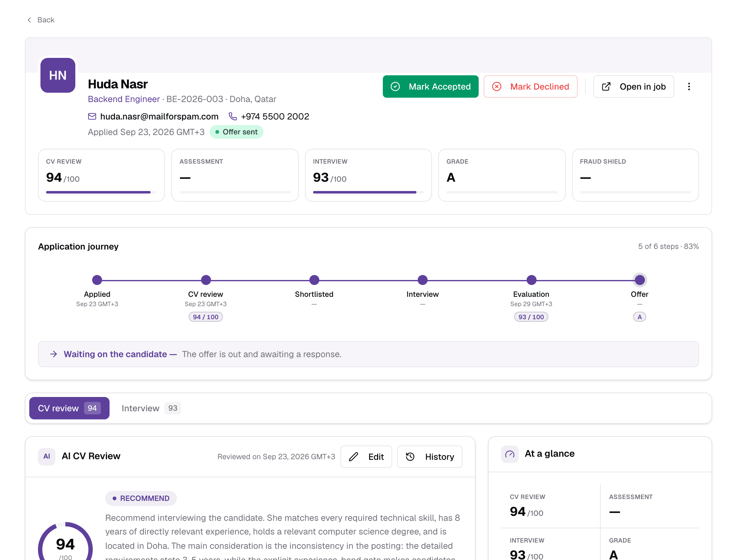Mark the candidate as Declined

pyautogui.click(x=530, y=86)
